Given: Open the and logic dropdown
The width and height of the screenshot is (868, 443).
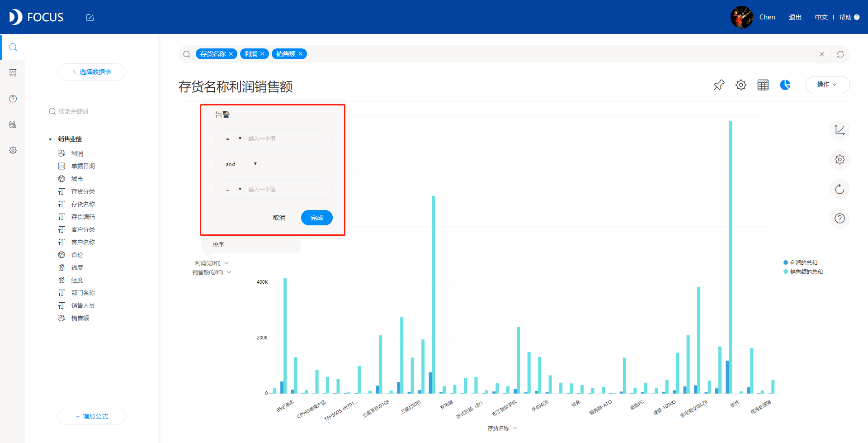Looking at the screenshot, I should tap(238, 164).
